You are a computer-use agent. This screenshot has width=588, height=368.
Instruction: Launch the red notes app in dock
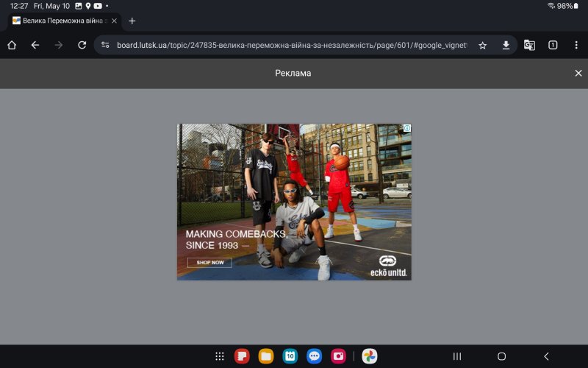(242, 356)
